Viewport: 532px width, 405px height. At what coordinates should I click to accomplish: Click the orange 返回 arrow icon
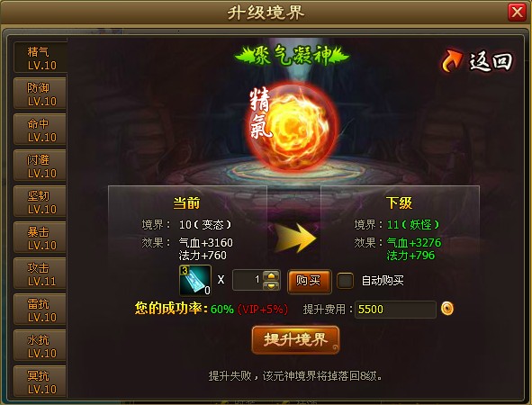pos(452,60)
